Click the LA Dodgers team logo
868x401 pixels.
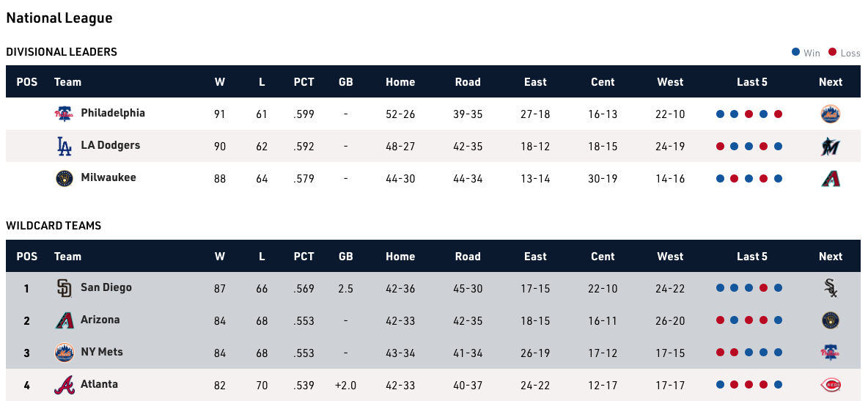click(65, 146)
